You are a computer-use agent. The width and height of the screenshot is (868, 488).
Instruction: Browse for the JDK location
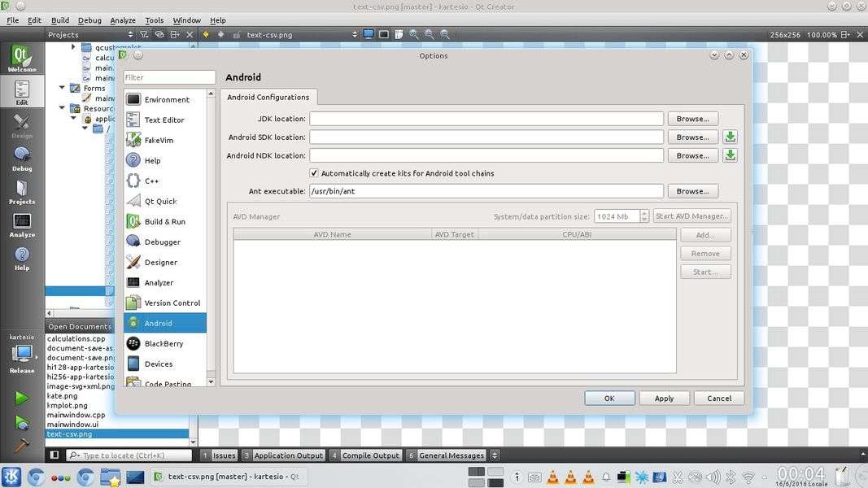pos(692,119)
